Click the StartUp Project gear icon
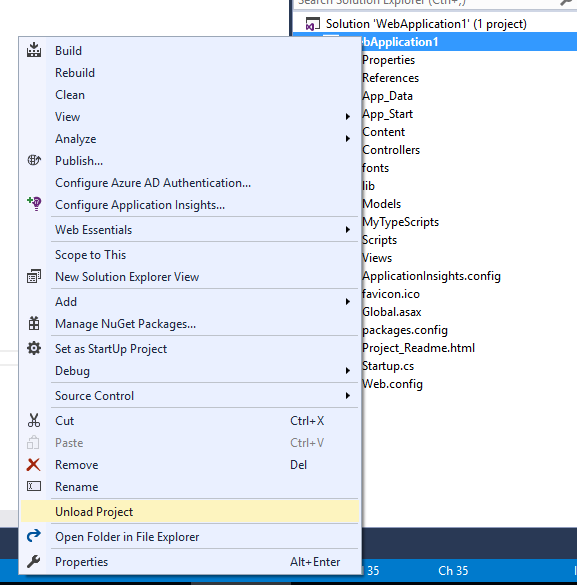Screen dimensions: 577x585 click(34, 348)
